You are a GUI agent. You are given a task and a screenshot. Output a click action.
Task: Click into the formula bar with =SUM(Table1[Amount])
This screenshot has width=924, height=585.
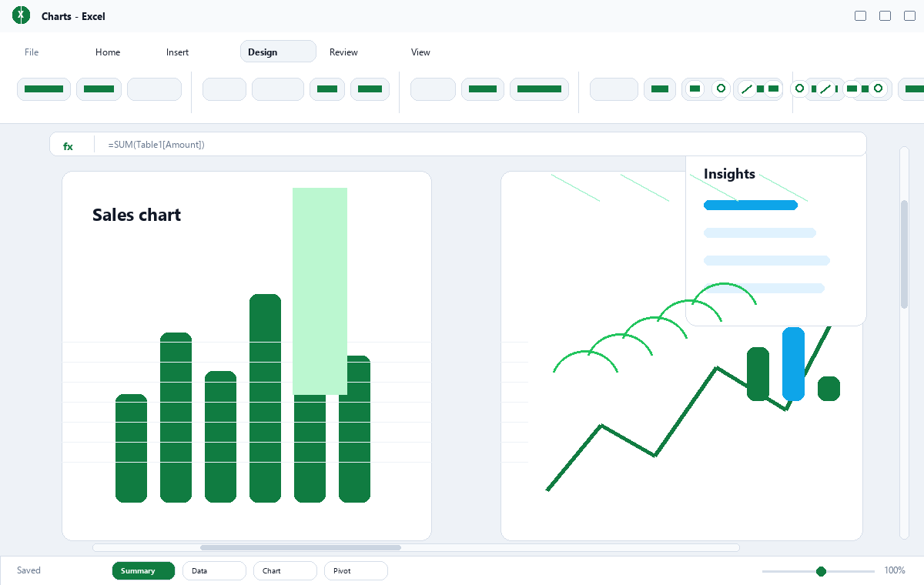click(458, 144)
